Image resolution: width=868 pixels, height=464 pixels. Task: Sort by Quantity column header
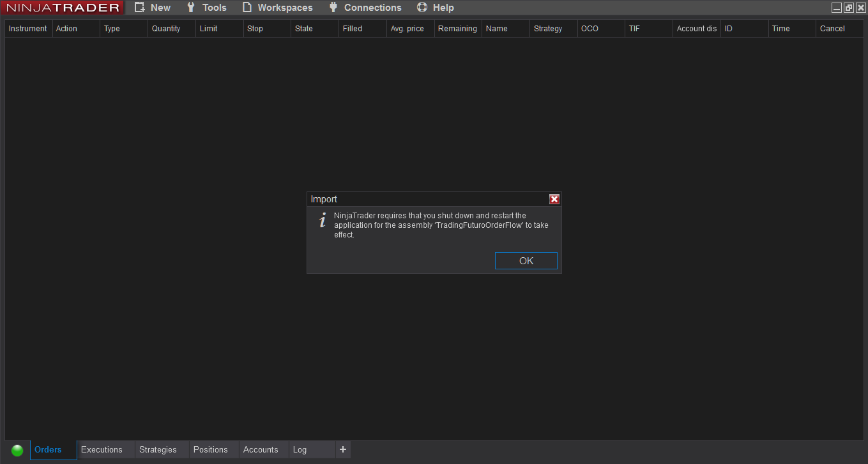pos(172,29)
